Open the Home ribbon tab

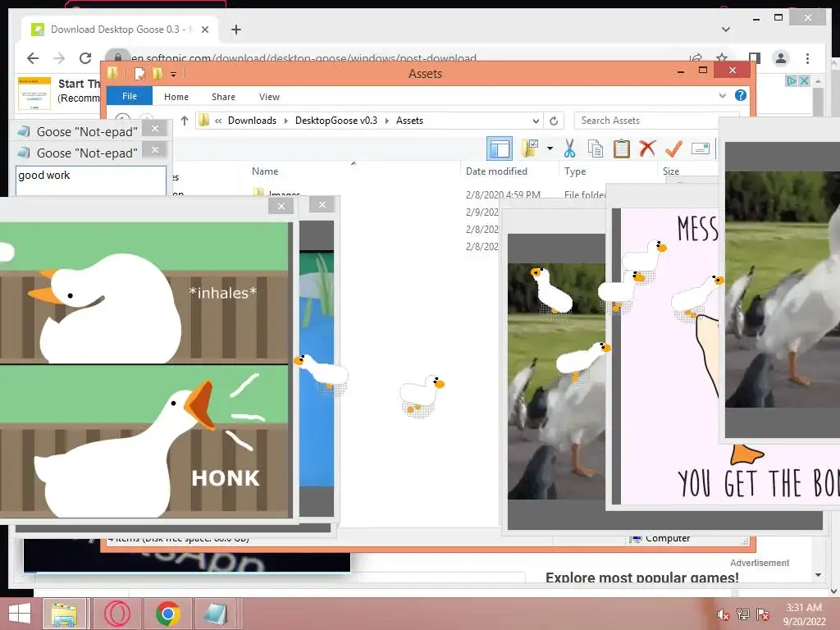176,97
